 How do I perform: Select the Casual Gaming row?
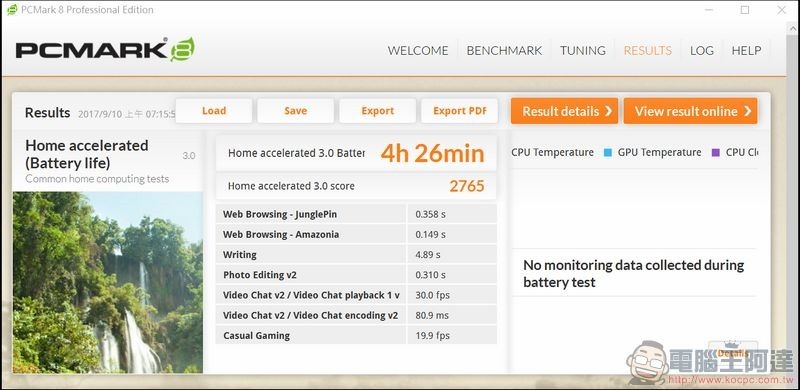click(356, 335)
